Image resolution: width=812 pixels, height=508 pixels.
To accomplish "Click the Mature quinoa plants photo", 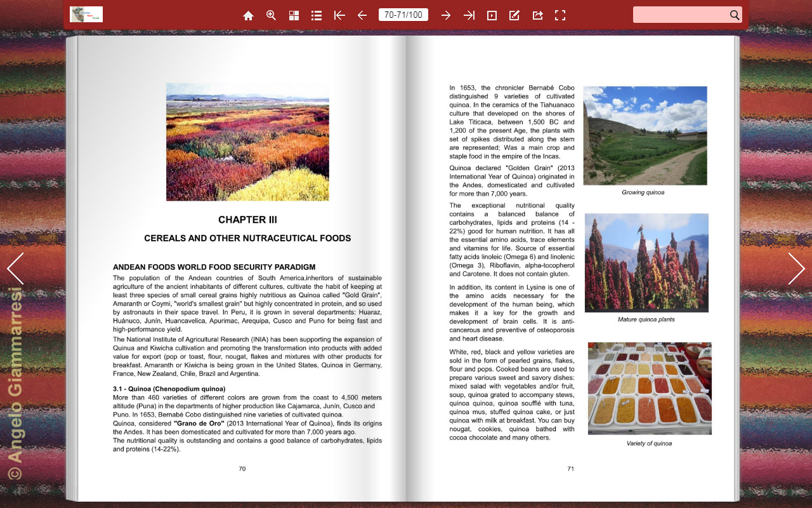I will coord(646,263).
